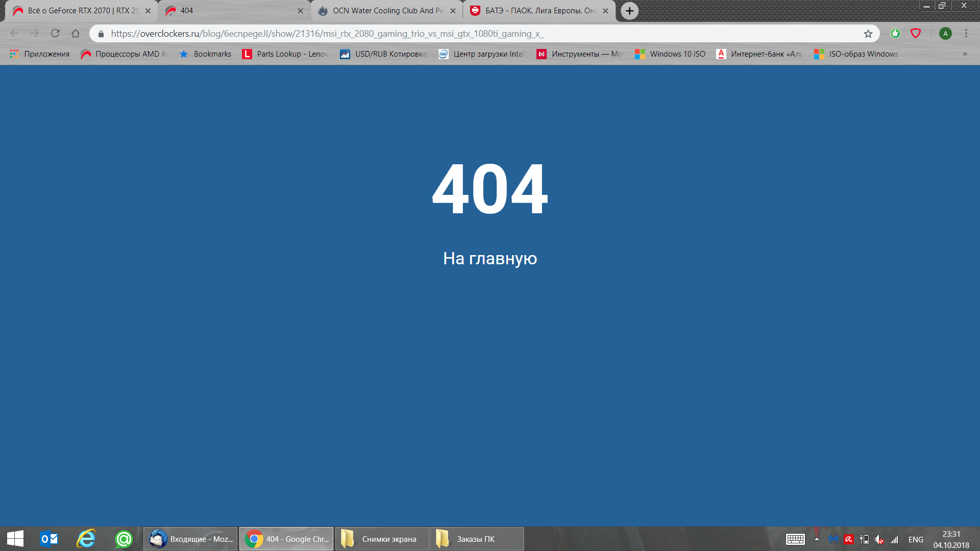Toggle the muted volume tray icon
Viewport: 980px width, 551px height.
tap(879, 539)
